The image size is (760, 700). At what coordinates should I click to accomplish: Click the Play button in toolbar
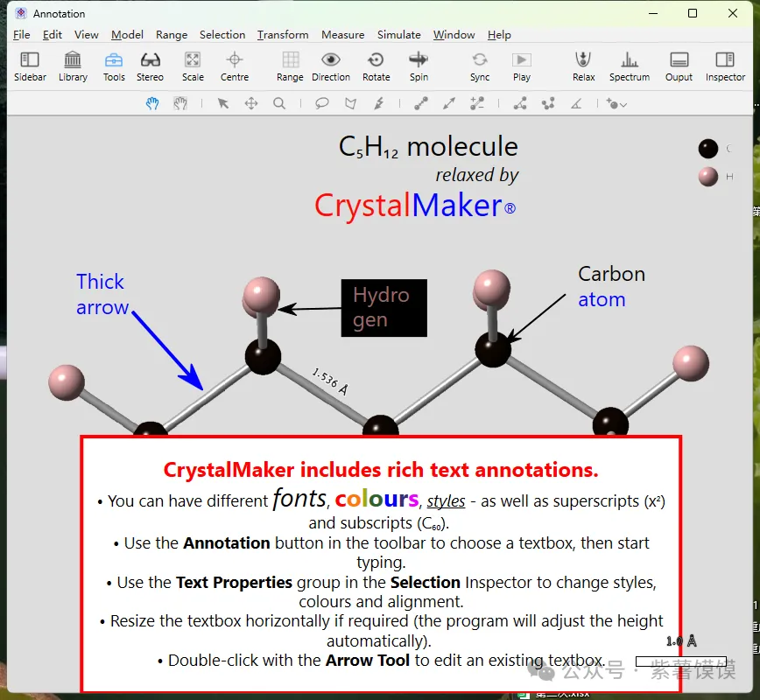[x=522, y=66]
